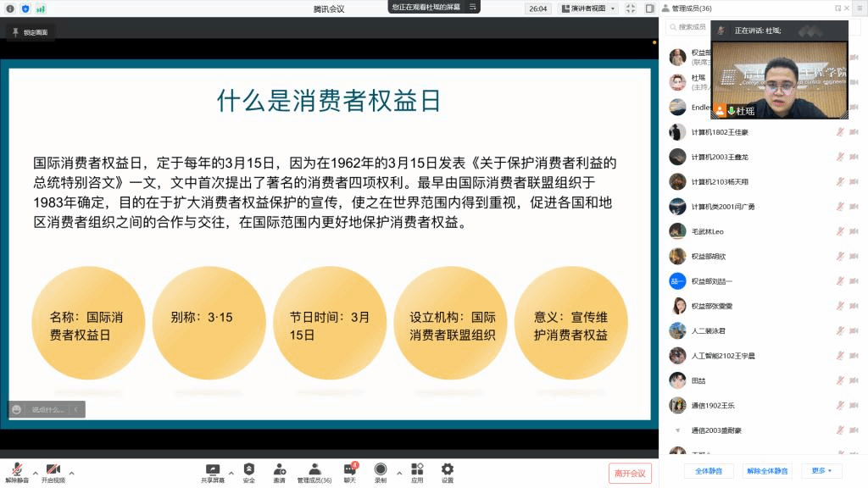Toggle 开启视频 camera button
868x488 pixels.
point(53,469)
